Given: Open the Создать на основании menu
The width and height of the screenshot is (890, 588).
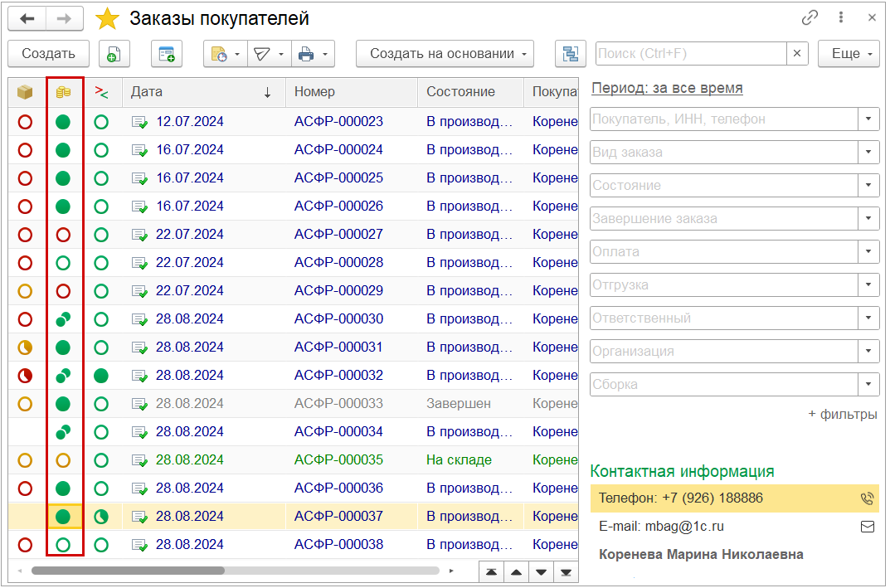Looking at the screenshot, I should (x=445, y=54).
